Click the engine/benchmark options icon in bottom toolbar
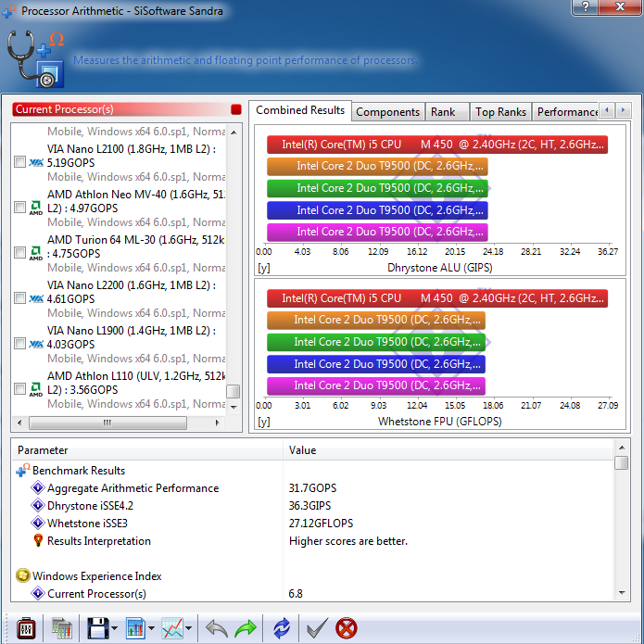The width and height of the screenshot is (644, 644). tap(26, 628)
